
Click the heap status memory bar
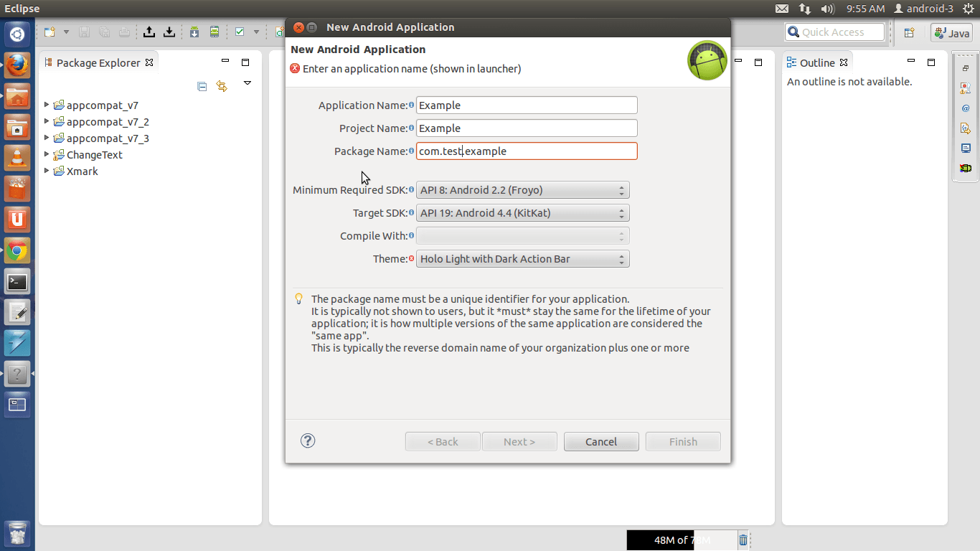click(682, 540)
